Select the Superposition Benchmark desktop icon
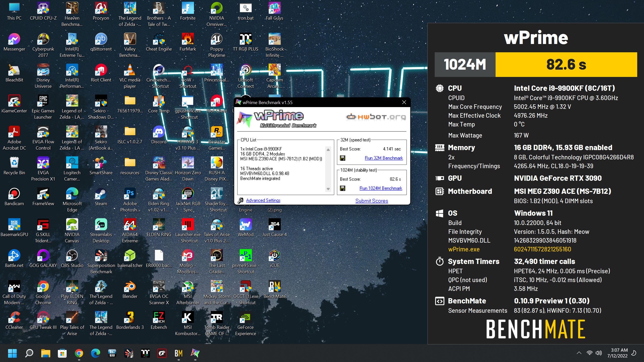 tap(101, 262)
